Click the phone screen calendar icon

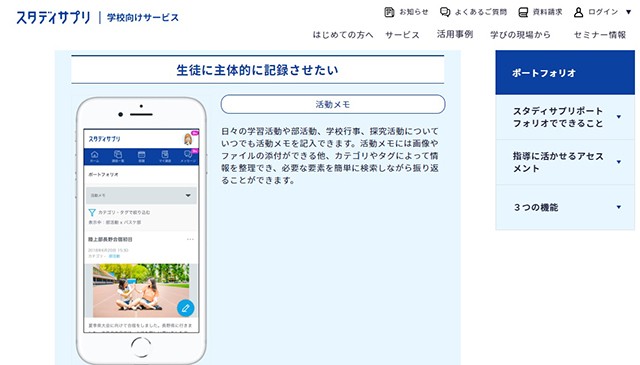click(141, 156)
